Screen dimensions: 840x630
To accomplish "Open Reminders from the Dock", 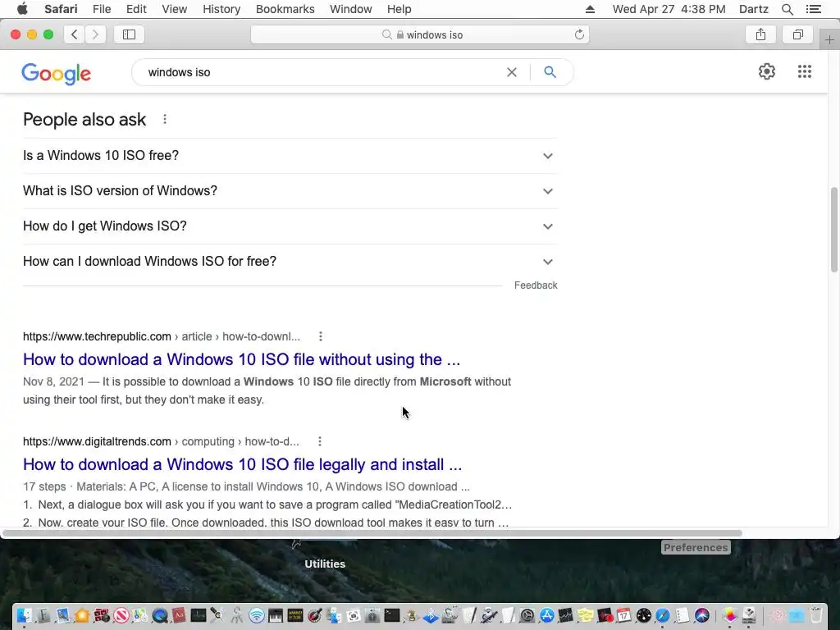I will pos(682,615).
